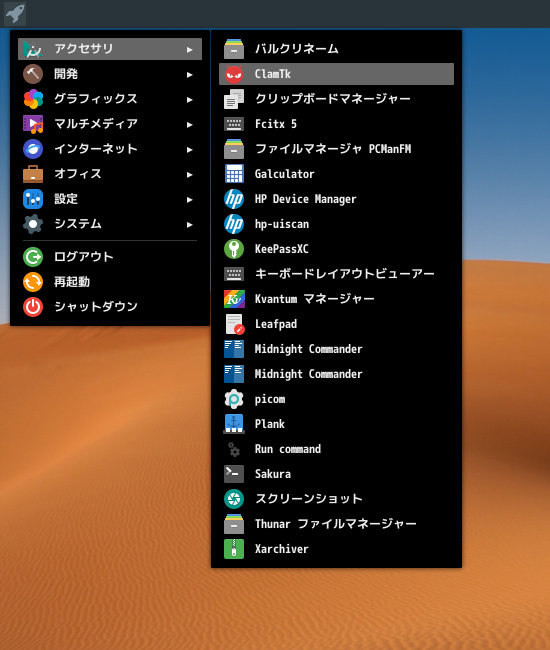Launch スクリーンショット entry
Viewport: 550px width, 650px height.
point(336,499)
